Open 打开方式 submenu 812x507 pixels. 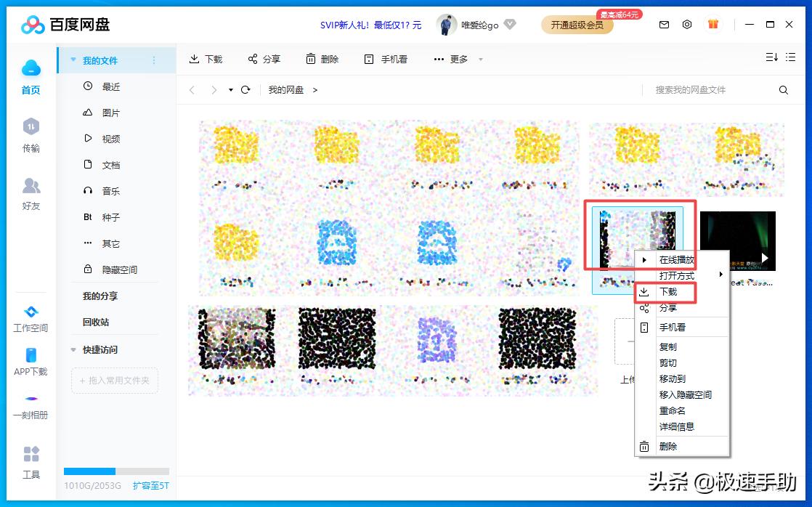pos(682,275)
